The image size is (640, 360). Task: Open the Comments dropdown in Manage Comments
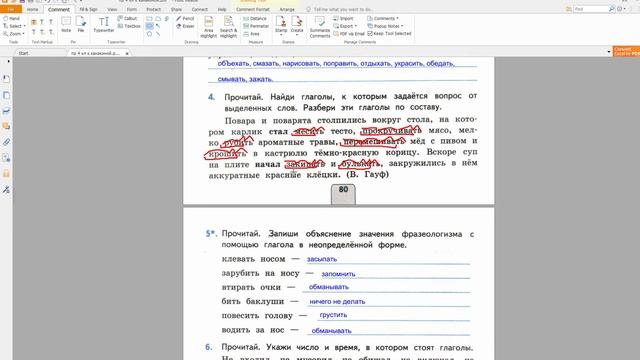[x=383, y=18]
